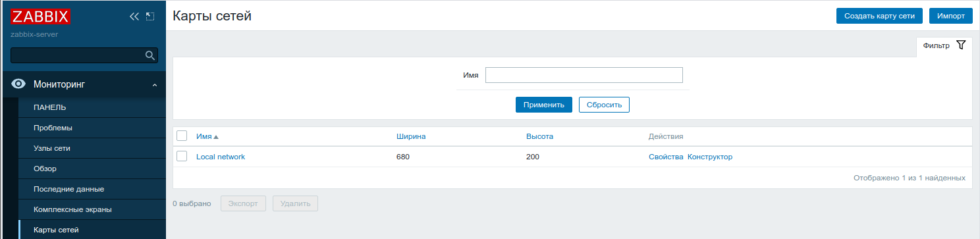Screen dimensions: 980x239
Task: Click Создать карту сети button
Action: 879,16
